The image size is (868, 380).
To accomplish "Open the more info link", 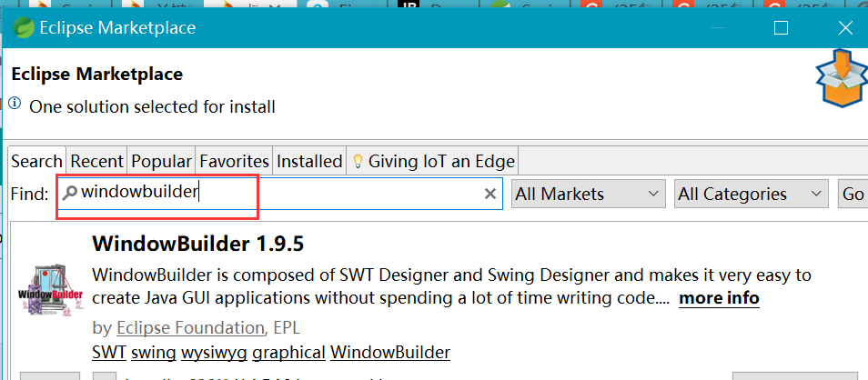I will click(719, 298).
